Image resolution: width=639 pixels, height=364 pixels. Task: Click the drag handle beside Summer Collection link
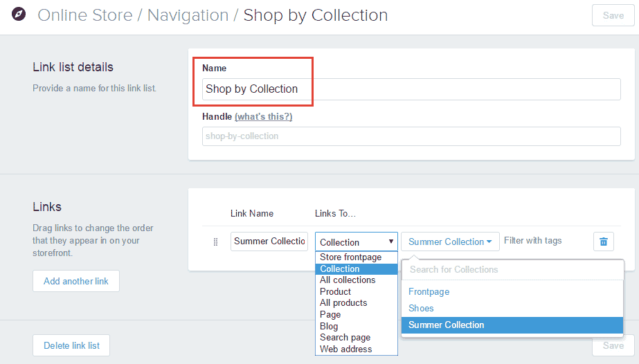coord(215,242)
